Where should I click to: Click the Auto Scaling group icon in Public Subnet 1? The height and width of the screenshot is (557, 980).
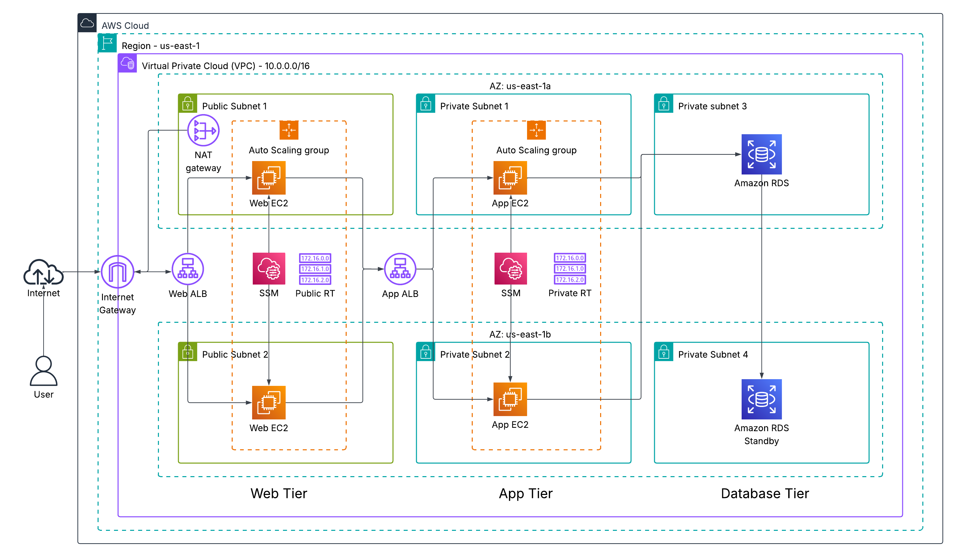coord(289,130)
